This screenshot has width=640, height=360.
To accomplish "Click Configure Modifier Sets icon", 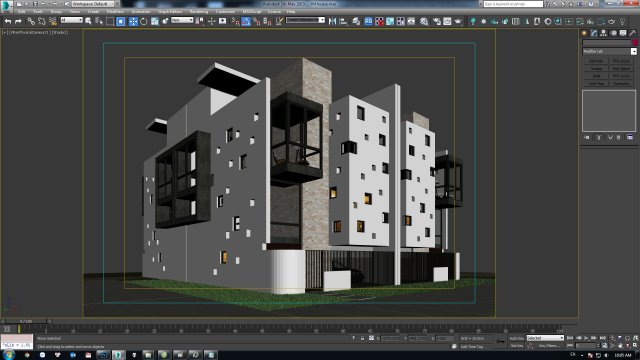I will (630, 138).
